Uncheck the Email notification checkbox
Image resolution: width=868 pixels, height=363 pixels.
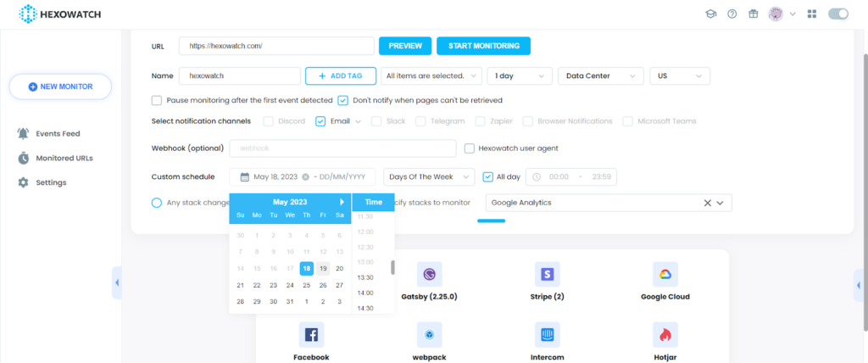320,120
